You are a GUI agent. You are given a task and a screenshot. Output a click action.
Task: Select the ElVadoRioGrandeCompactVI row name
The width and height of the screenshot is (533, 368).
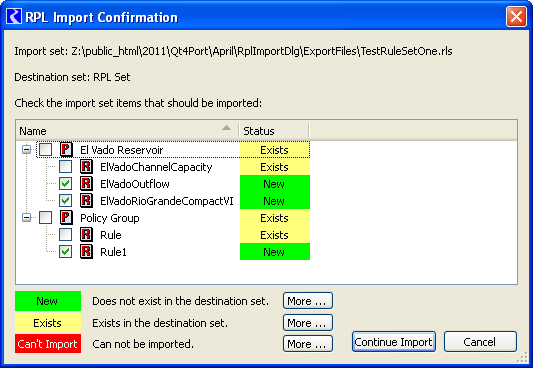(167, 201)
